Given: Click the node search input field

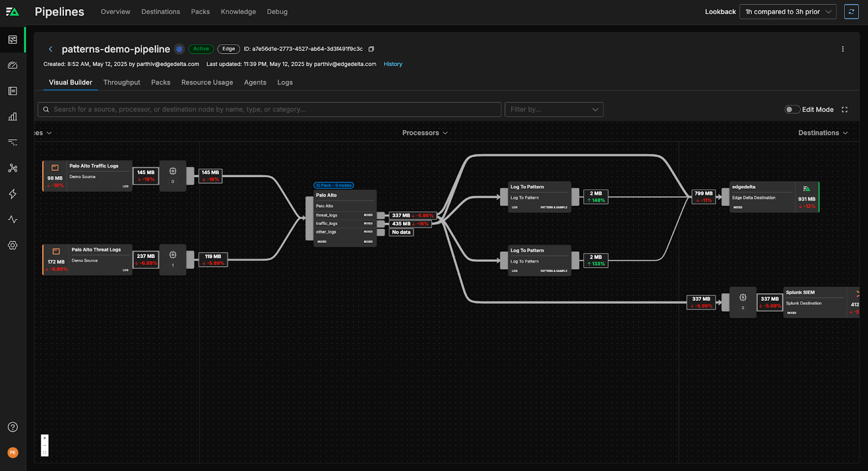Looking at the screenshot, I should pyautogui.click(x=271, y=109).
